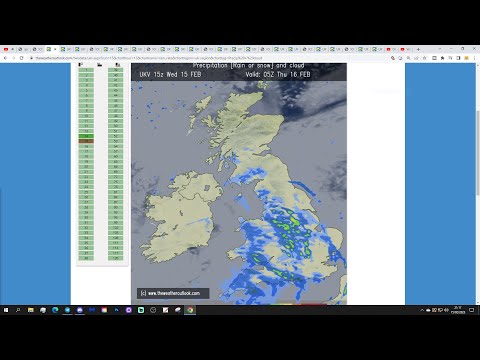Select forecast step 24 in left column
Screen dimensions: 480x360
click(86, 187)
